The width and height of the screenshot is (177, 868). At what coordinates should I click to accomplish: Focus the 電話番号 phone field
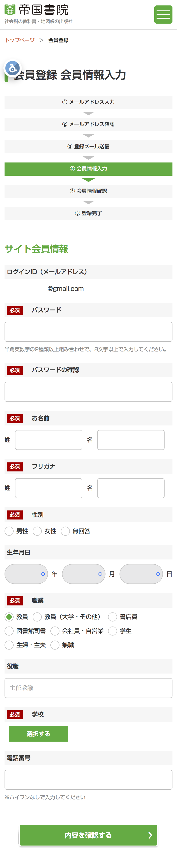pyautogui.click(x=88, y=780)
